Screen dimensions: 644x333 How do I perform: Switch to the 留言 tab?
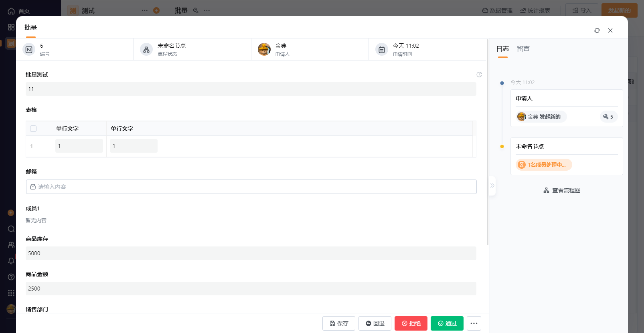click(x=523, y=49)
